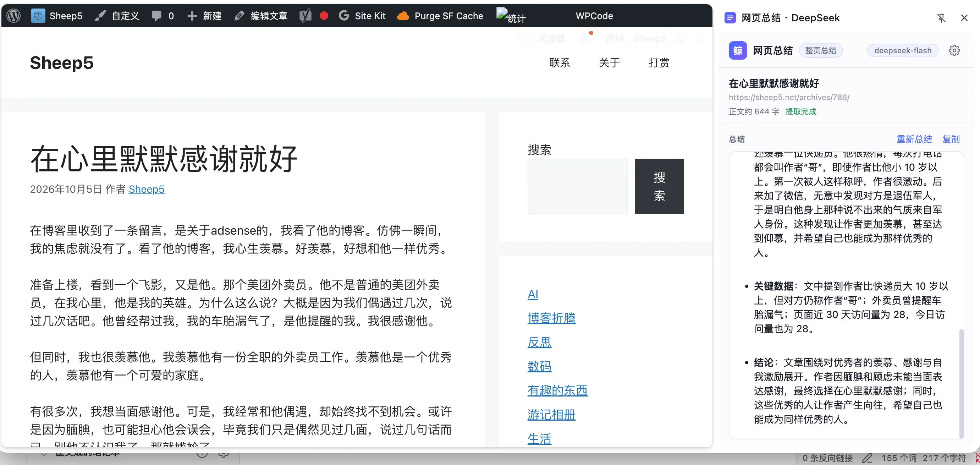Open the deepseek-flash model selector
This screenshot has height=465, width=980.
(x=902, y=50)
